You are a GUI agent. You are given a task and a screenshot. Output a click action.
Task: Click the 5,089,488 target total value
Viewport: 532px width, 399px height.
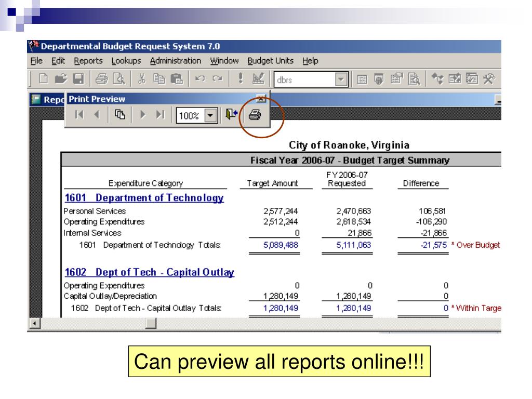click(x=281, y=245)
